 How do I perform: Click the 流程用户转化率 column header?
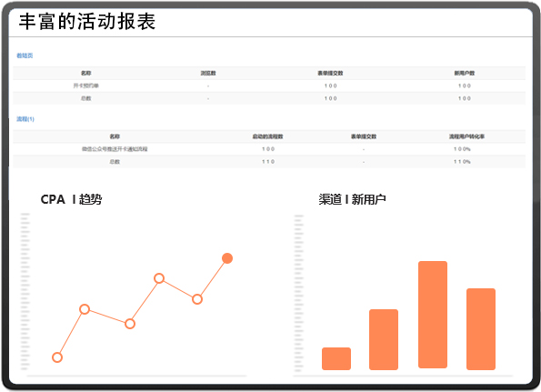point(466,136)
